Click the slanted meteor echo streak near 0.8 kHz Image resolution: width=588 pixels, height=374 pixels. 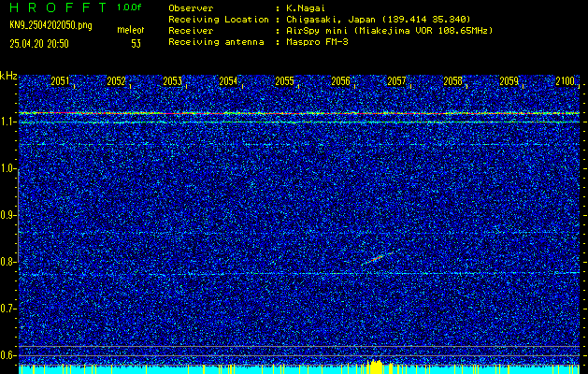[x=377, y=258]
